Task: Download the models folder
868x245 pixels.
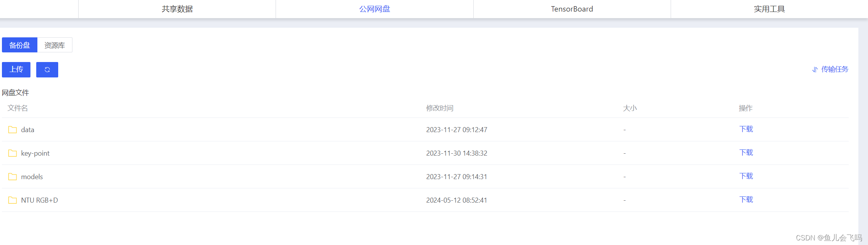Action: tap(746, 176)
